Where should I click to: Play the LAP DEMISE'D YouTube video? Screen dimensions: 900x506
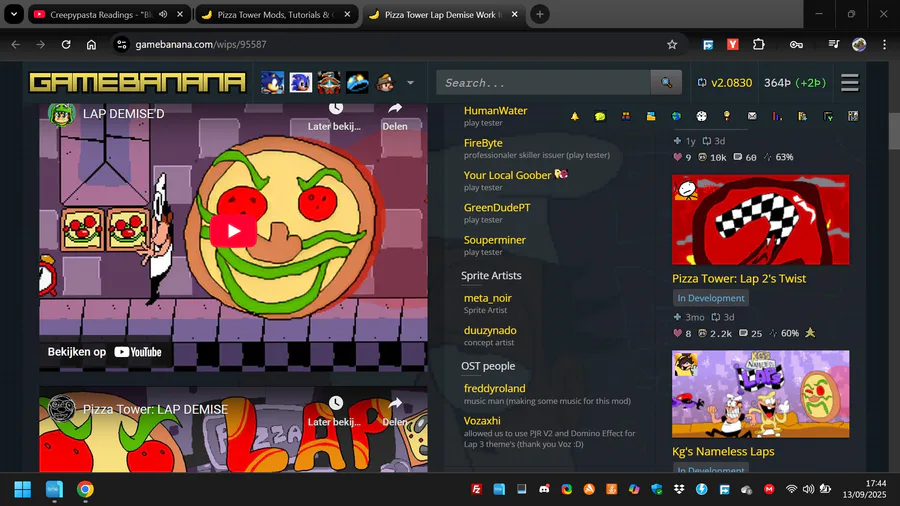(x=233, y=231)
